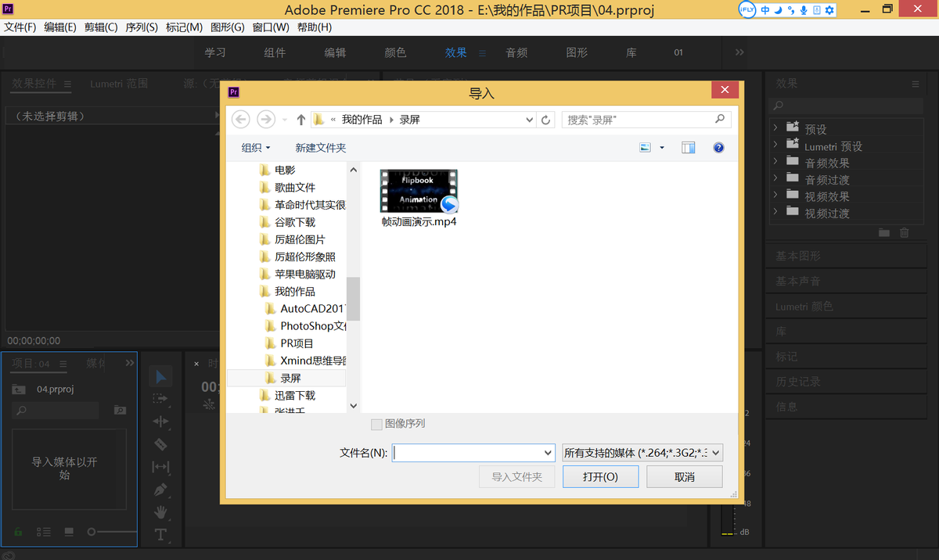This screenshot has width=939, height=560.
Task: Expand 视频效果 folder
Action: (775, 195)
